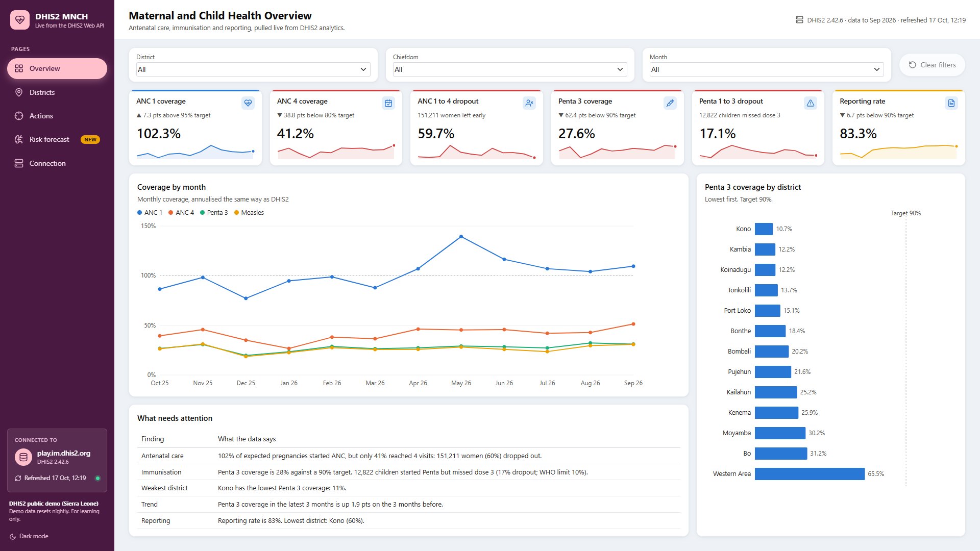Click the calendar icon on ANC 4 coverage card

[388, 103]
